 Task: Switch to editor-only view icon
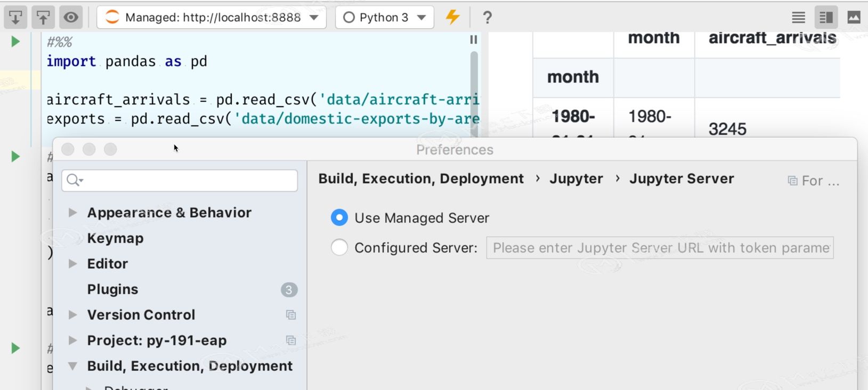798,18
